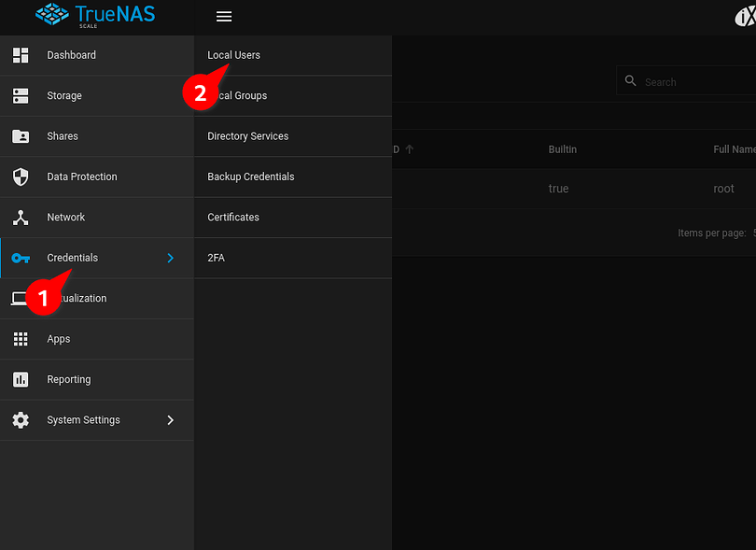Click the Reporting chart icon
Viewport: 756px width, 550px height.
[21, 379]
